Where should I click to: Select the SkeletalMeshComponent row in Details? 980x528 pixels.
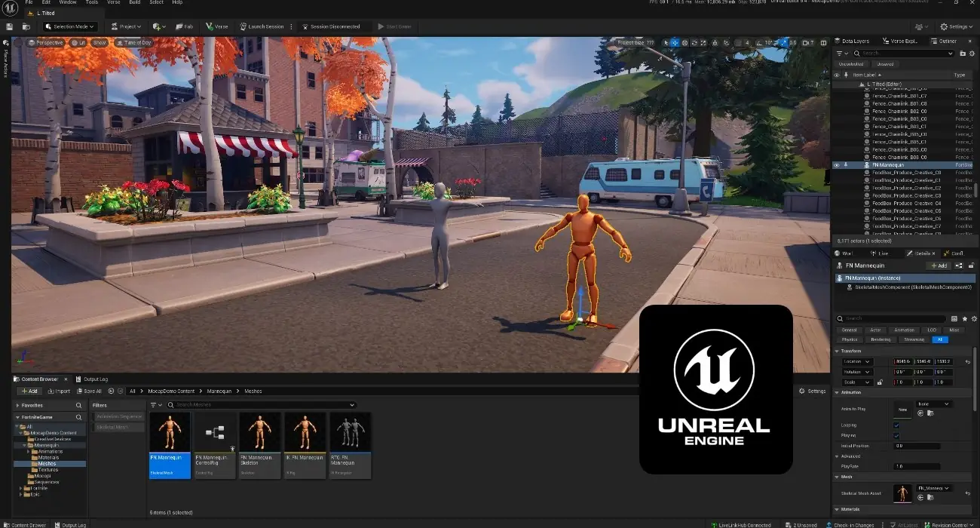[x=909, y=287]
